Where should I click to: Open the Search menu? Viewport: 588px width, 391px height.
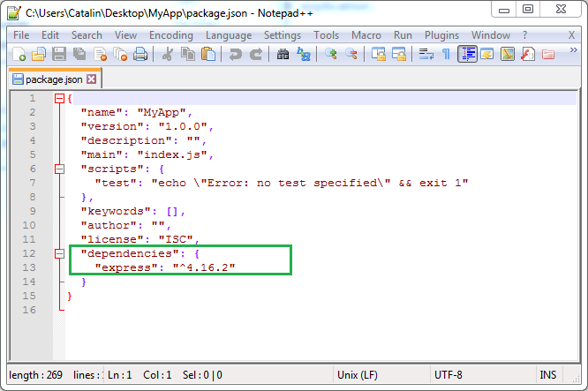coord(87,35)
